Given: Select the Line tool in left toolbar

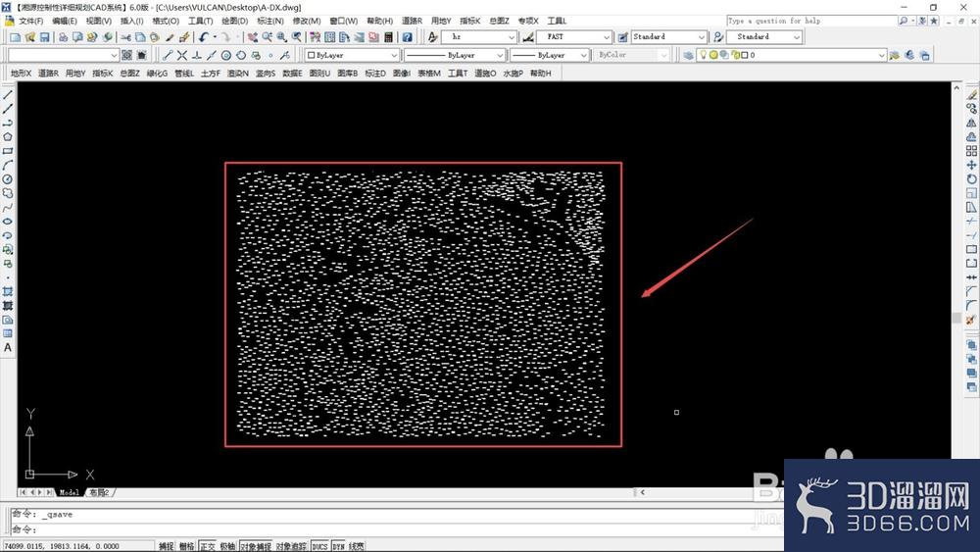Looking at the screenshot, I should (8, 95).
